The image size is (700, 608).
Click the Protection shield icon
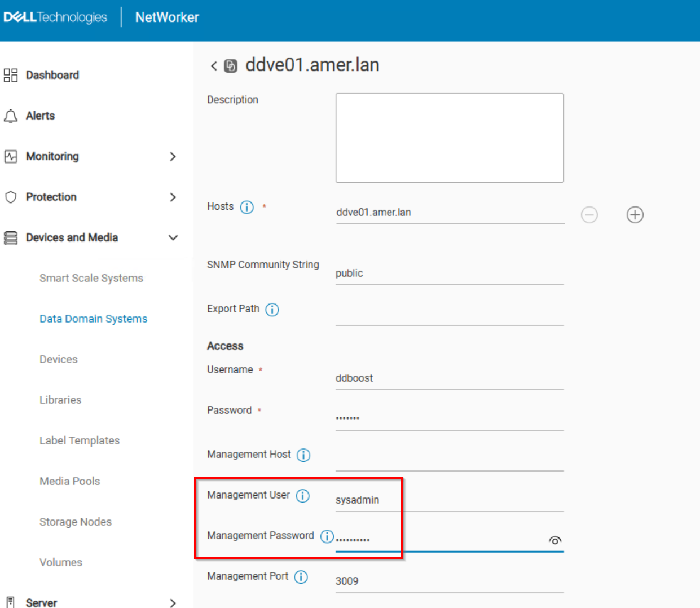[x=10, y=197]
